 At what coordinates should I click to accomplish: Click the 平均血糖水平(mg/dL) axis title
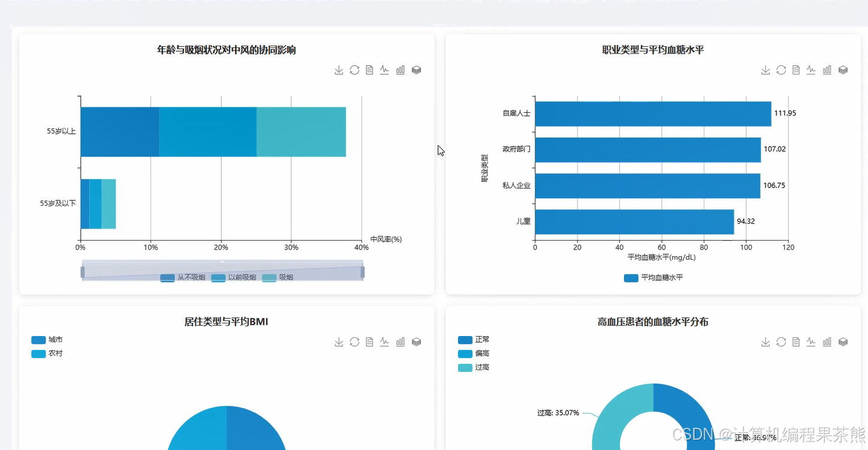[x=662, y=257]
